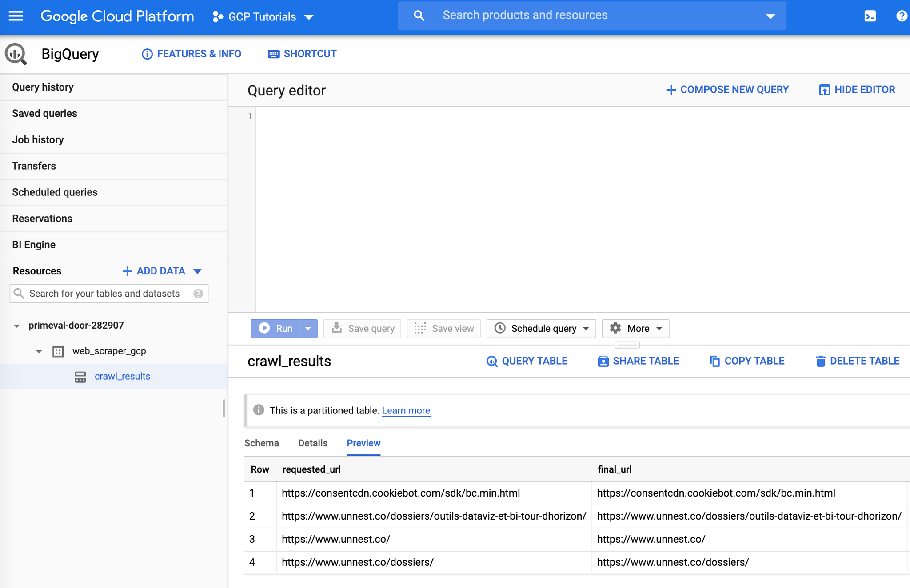The height and width of the screenshot is (588, 910).
Task: Click the Run button label
Action: click(x=284, y=329)
